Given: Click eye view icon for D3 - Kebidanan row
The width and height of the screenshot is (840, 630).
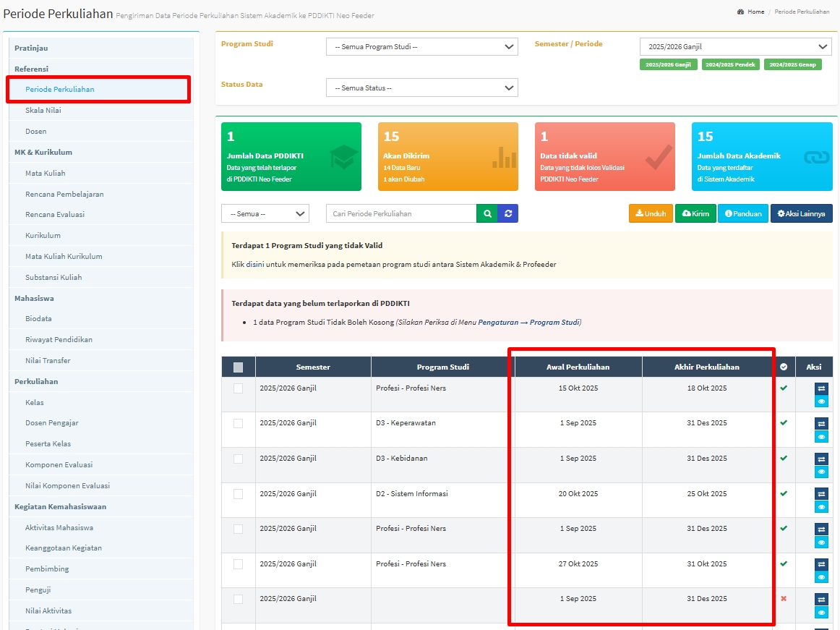Looking at the screenshot, I should coord(821,472).
